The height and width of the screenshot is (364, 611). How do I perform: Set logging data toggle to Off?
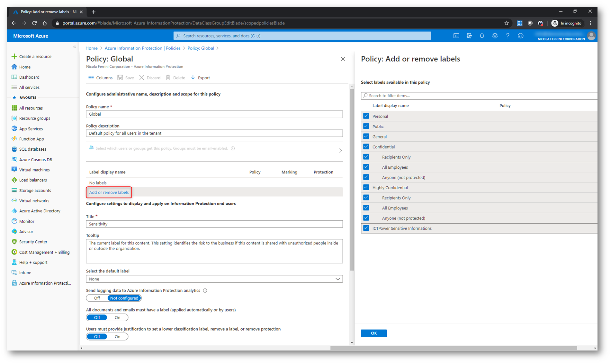tap(97, 298)
